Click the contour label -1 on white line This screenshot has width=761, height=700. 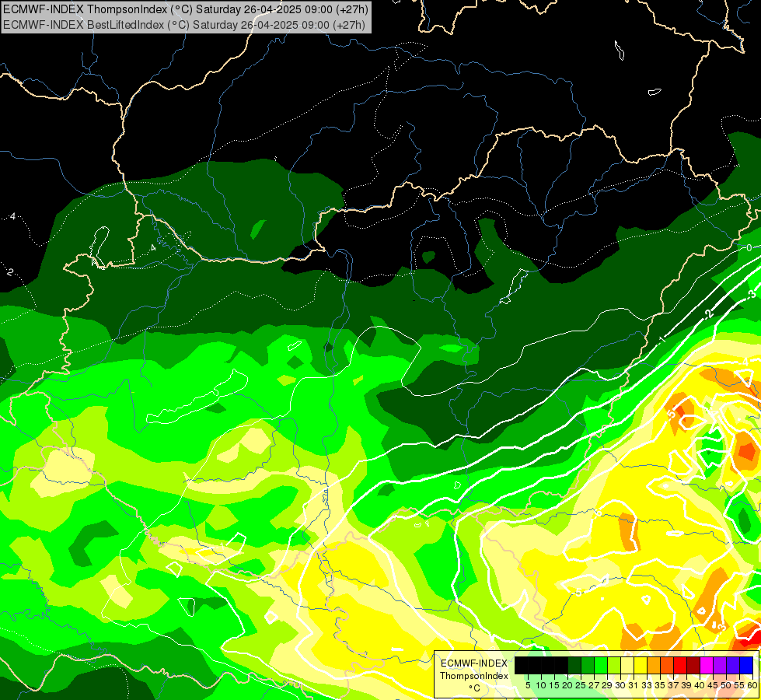pos(663,339)
